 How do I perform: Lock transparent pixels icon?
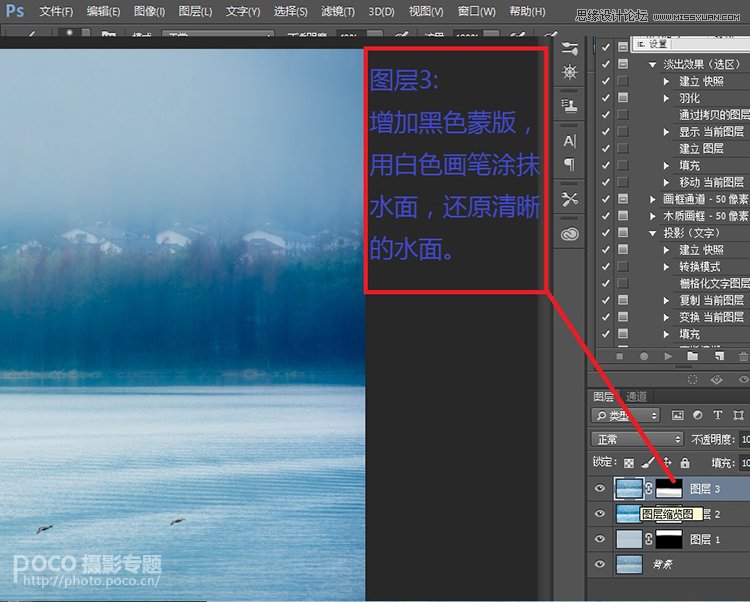629,463
